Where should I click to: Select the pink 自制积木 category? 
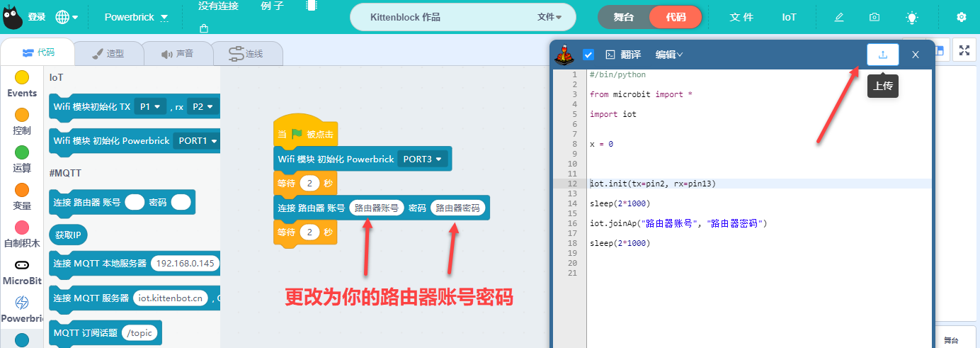[x=22, y=234]
